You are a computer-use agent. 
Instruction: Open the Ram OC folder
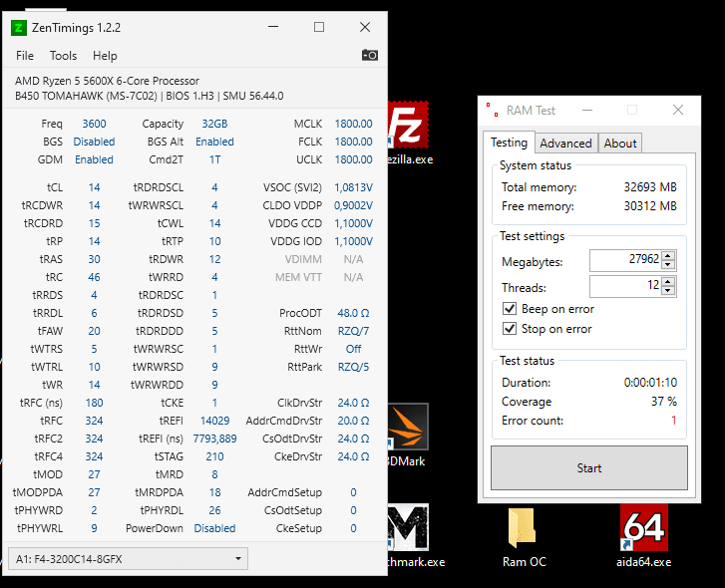pos(524,536)
